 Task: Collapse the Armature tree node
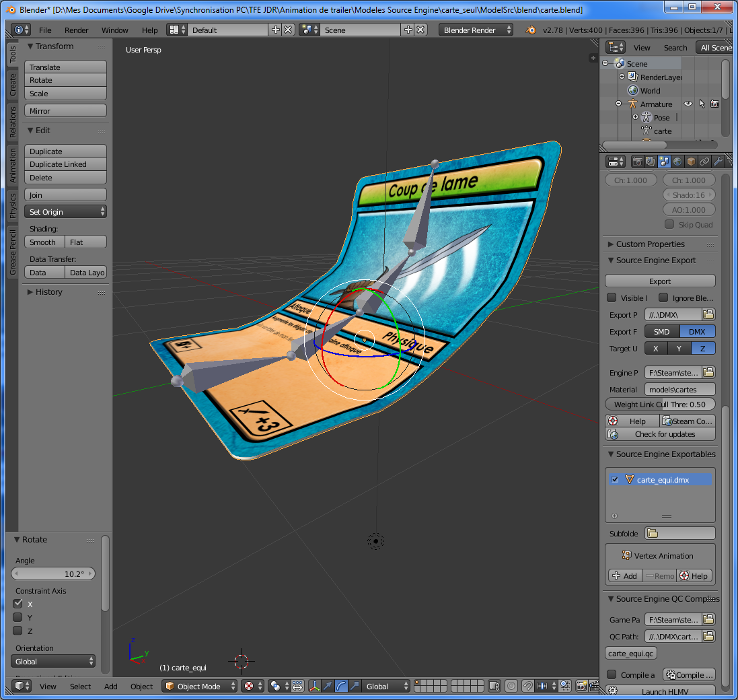(619, 104)
